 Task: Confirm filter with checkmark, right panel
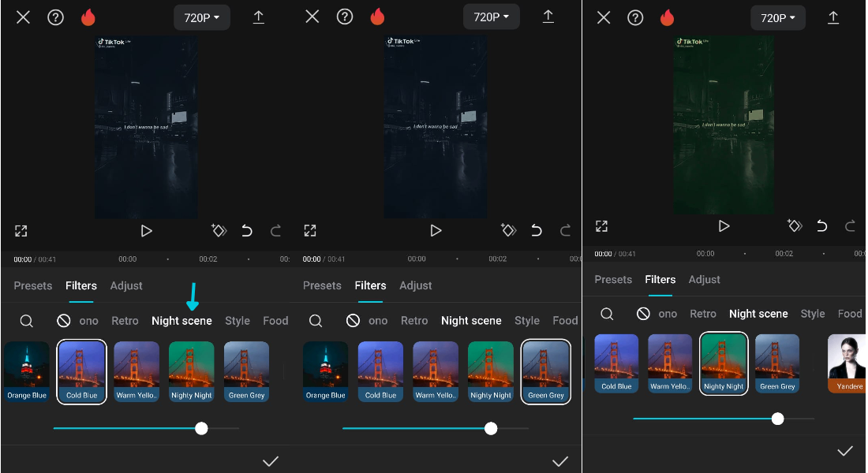click(x=845, y=451)
